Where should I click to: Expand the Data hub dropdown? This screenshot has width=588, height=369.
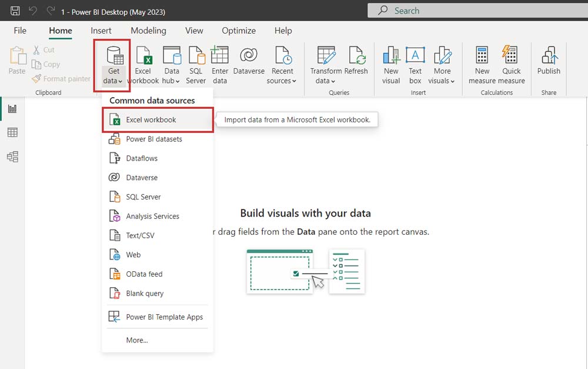(x=171, y=65)
